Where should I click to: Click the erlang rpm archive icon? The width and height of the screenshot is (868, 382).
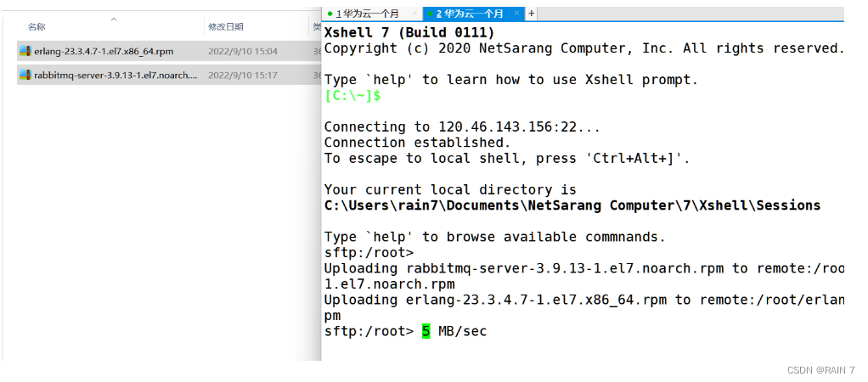(x=25, y=52)
